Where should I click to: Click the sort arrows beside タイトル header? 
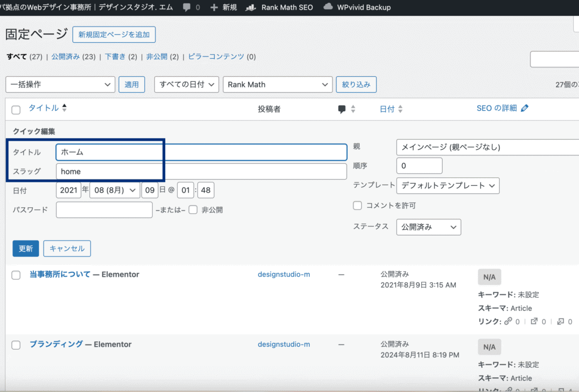click(64, 108)
